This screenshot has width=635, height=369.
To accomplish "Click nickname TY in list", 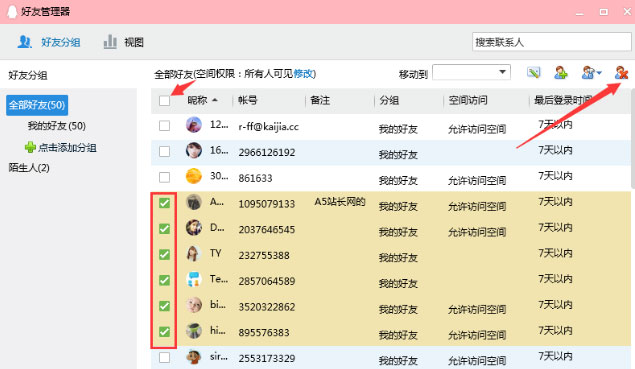I will [x=215, y=253].
